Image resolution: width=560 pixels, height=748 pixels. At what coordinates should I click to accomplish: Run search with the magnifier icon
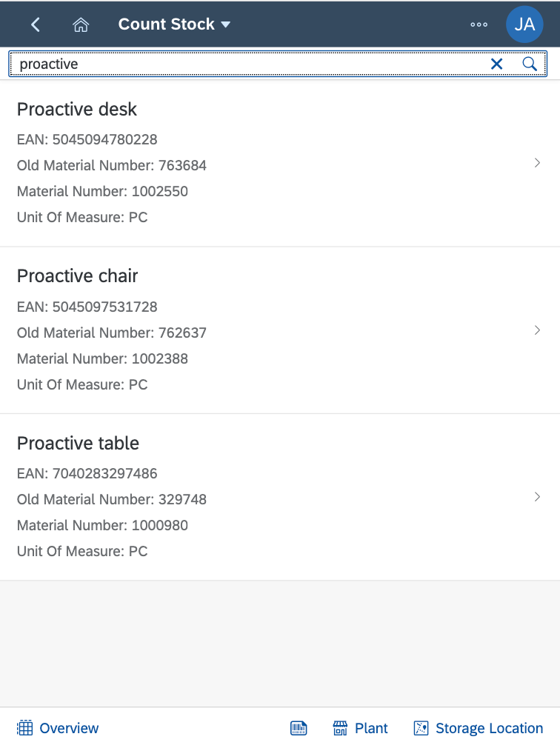(529, 64)
